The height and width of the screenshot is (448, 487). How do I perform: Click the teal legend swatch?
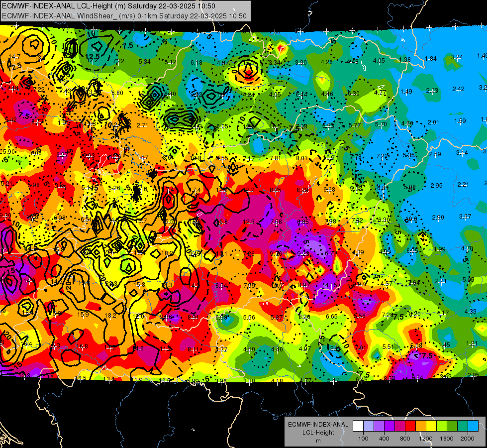(x=463, y=426)
